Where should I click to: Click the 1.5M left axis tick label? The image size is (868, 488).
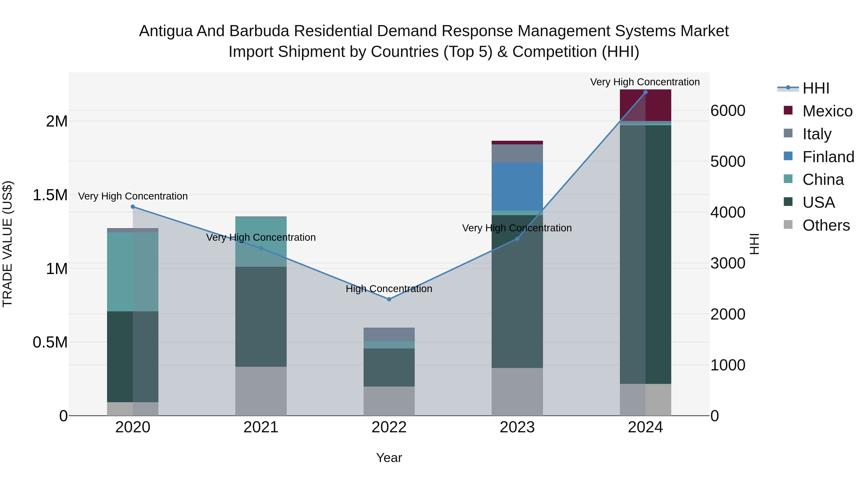point(50,195)
